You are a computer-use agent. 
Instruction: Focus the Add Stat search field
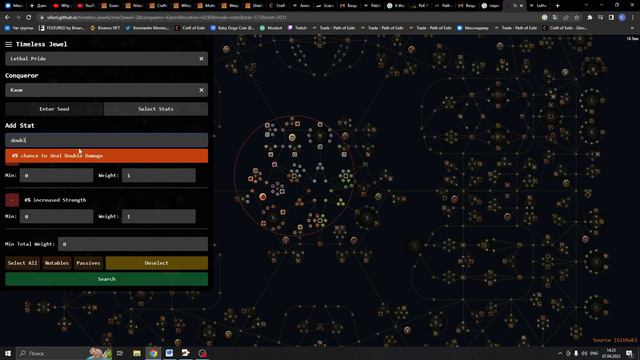(x=107, y=140)
